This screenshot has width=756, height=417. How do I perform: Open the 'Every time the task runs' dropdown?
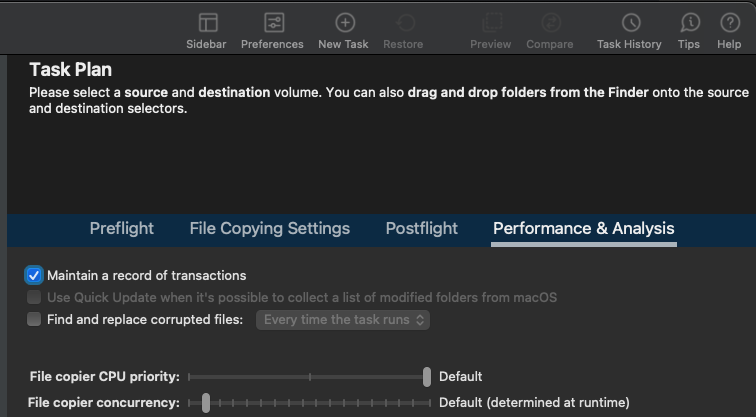click(344, 320)
